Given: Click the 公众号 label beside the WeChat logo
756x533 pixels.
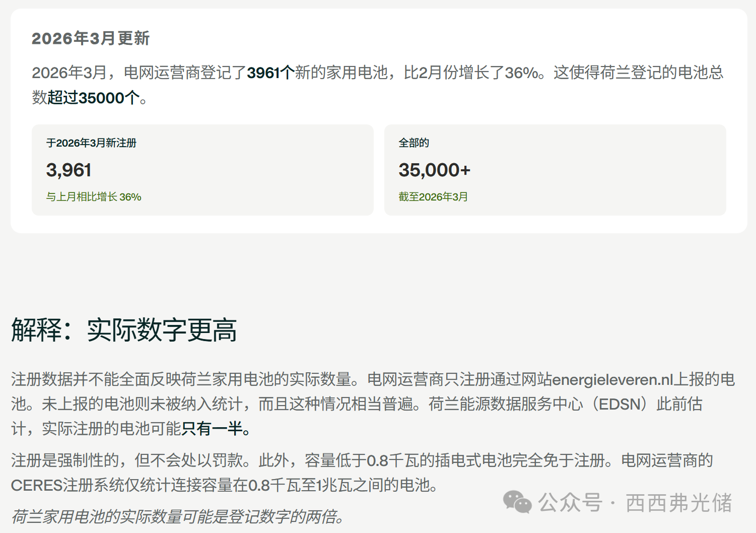Looking at the screenshot, I should (570, 503).
